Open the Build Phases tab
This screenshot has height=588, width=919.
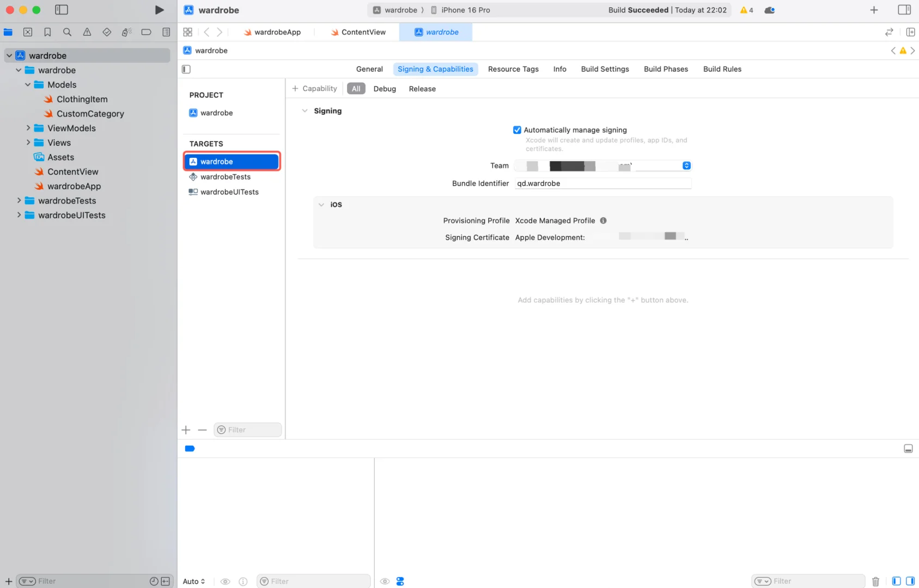click(x=666, y=69)
